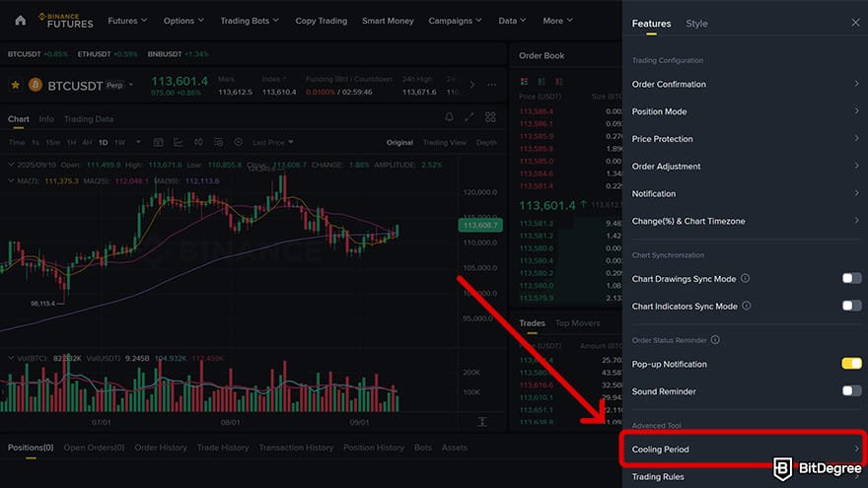The height and width of the screenshot is (488, 868).
Task: Collapse the moving average indicator row
Action: [11, 180]
